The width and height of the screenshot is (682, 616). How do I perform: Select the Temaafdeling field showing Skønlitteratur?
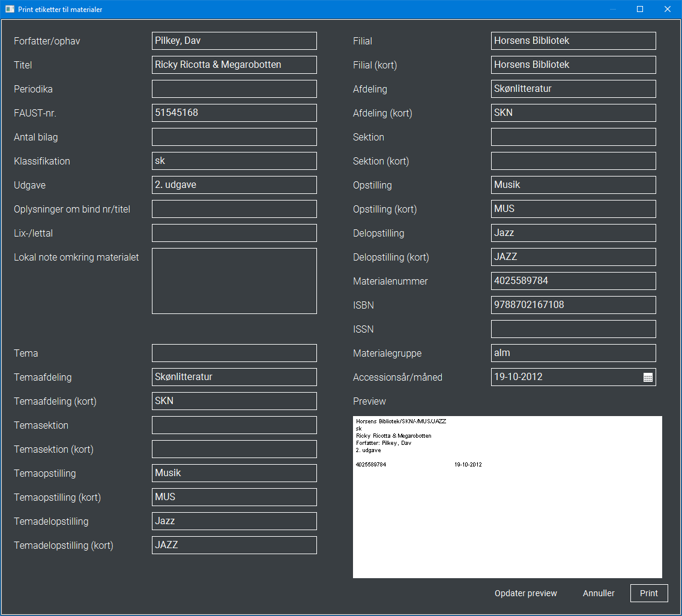tap(234, 376)
